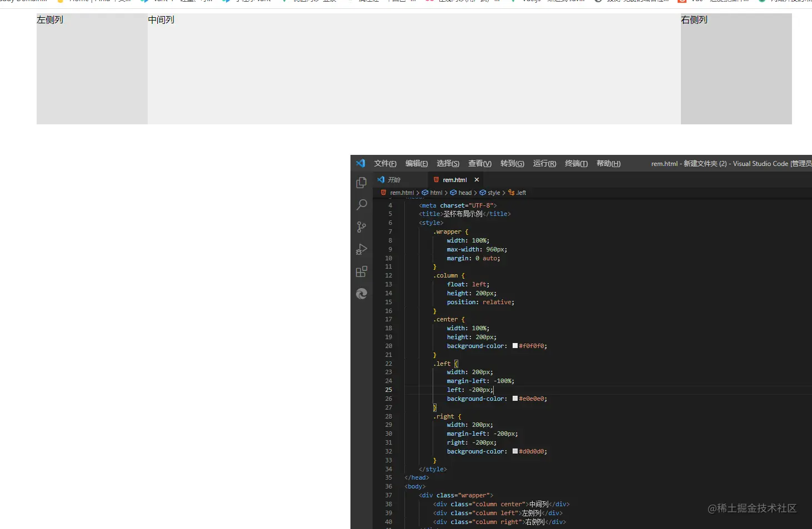Click the closing </head> tag line
Image resolution: width=812 pixels, height=529 pixels.
tap(417, 477)
